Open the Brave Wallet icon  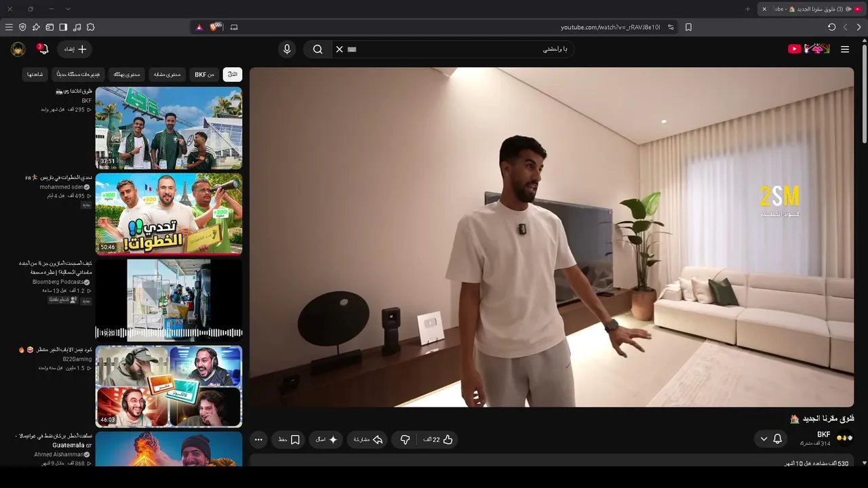click(x=50, y=27)
